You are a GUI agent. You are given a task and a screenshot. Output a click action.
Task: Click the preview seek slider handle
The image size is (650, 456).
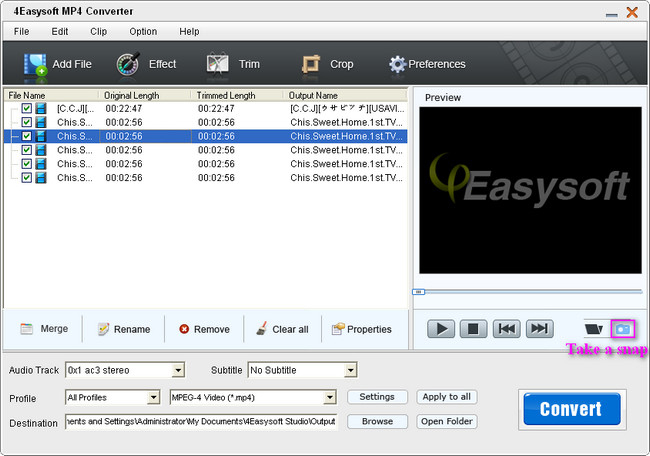[419, 292]
